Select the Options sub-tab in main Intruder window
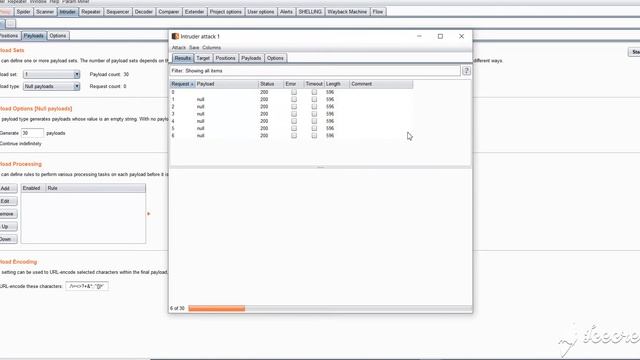Image resolution: width=640 pixels, height=360 pixels. tap(58, 36)
